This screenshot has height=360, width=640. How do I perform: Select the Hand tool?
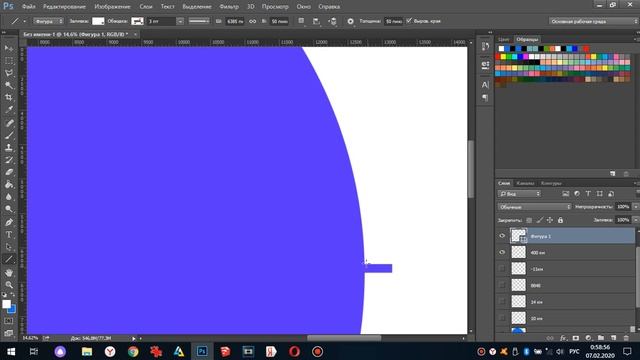tap(9, 273)
